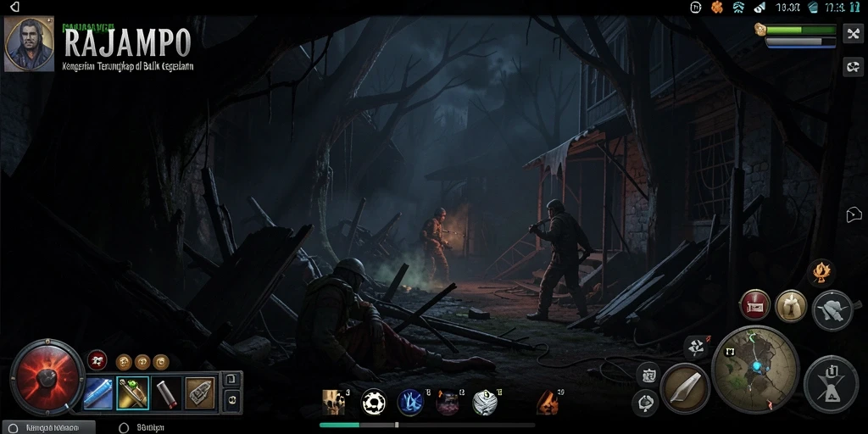Tap the grey round glove action button
This screenshot has width=868, height=434.
click(x=832, y=310)
